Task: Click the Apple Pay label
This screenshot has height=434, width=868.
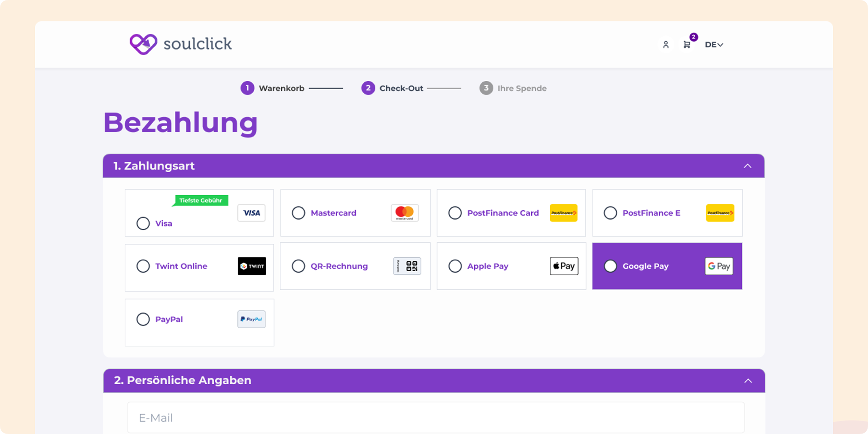Action: click(x=488, y=266)
